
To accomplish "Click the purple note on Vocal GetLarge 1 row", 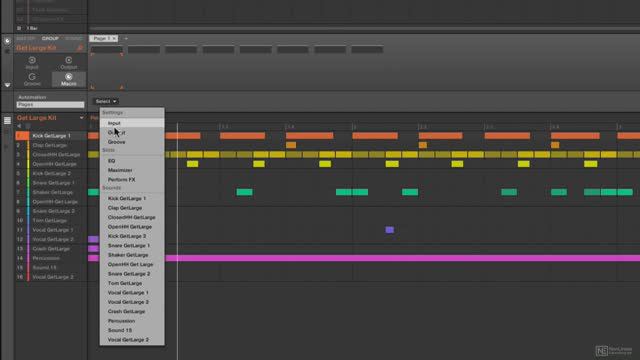I will (390, 230).
